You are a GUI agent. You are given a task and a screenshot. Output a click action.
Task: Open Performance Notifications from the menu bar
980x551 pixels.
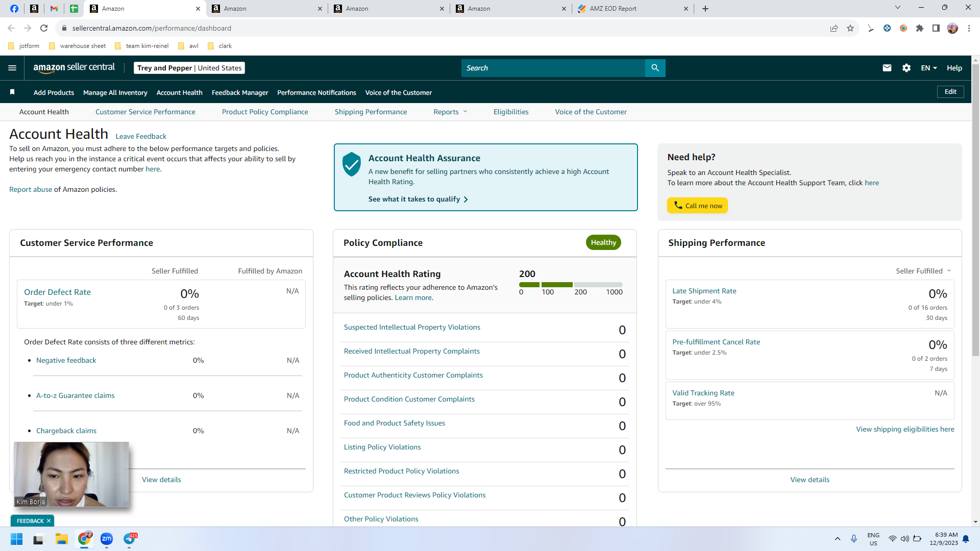coord(316,92)
